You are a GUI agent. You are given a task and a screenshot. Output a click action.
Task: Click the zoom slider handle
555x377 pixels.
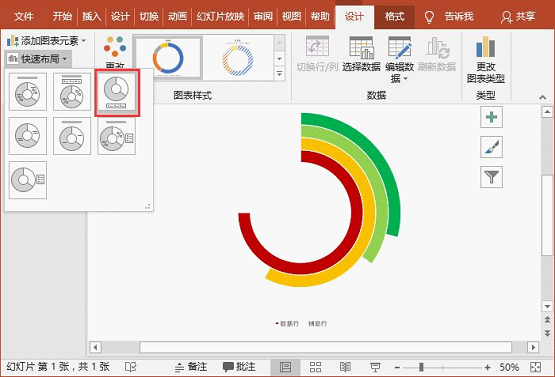click(421, 367)
